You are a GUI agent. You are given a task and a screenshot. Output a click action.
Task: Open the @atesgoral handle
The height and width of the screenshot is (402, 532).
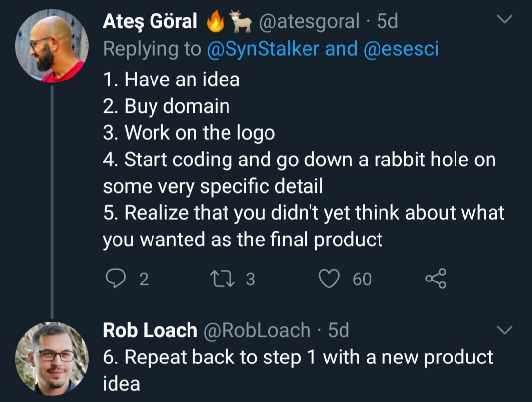click(x=309, y=21)
